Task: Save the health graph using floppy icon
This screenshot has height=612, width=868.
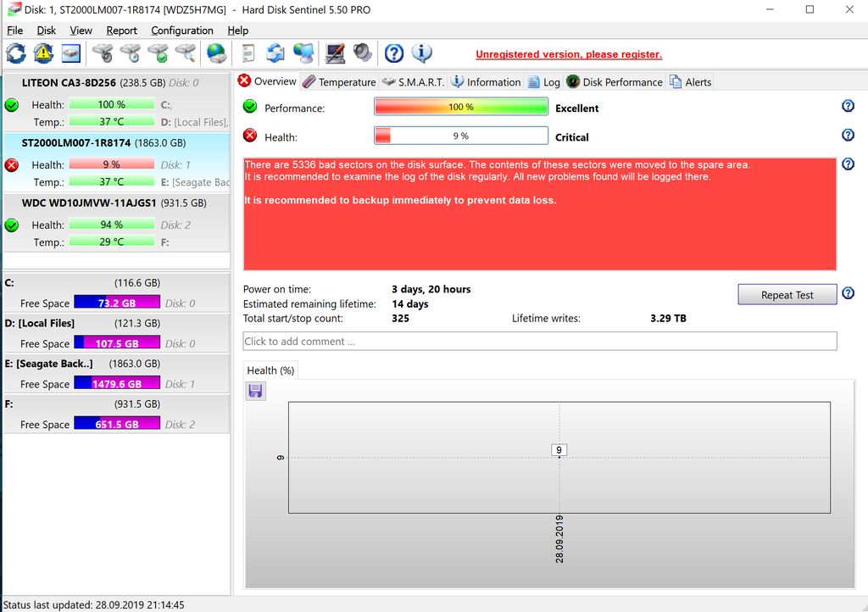Action: coord(255,391)
